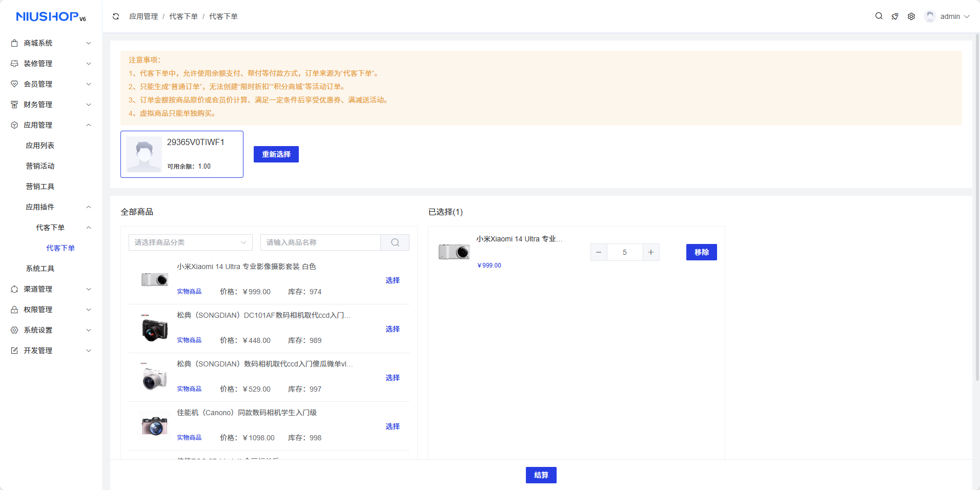Decrease quantity with the minus button
Image resolution: width=980 pixels, height=490 pixels.
[599, 252]
